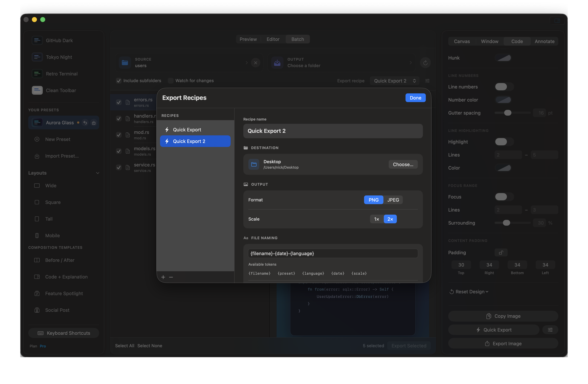The width and height of the screenshot is (588, 384).
Task: Add a new recipe with plus
Action: pyautogui.click(x=163, y=277)
